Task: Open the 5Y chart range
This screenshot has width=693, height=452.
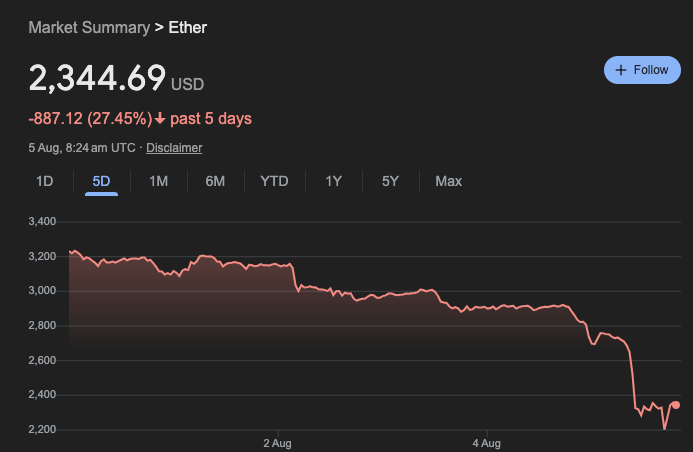Action: [x=390, y=181]
